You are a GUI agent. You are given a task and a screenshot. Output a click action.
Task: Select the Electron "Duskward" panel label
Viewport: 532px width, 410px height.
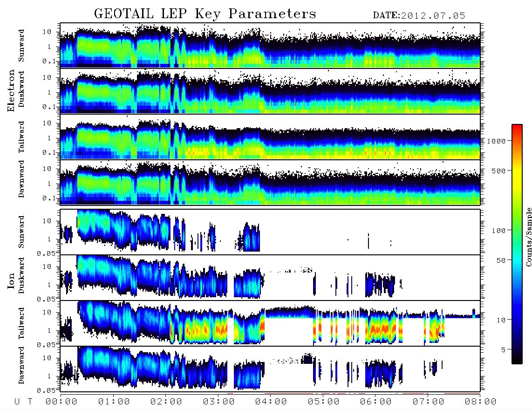coord(21,89)
